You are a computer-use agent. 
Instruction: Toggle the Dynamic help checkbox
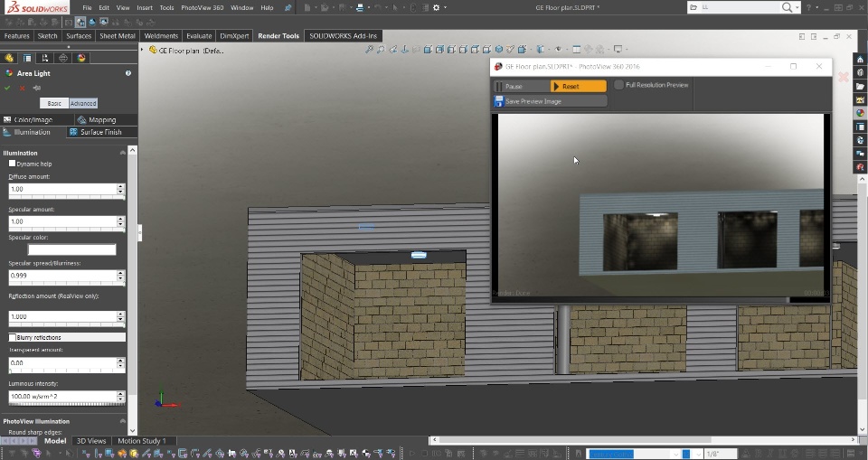point(12,164)
